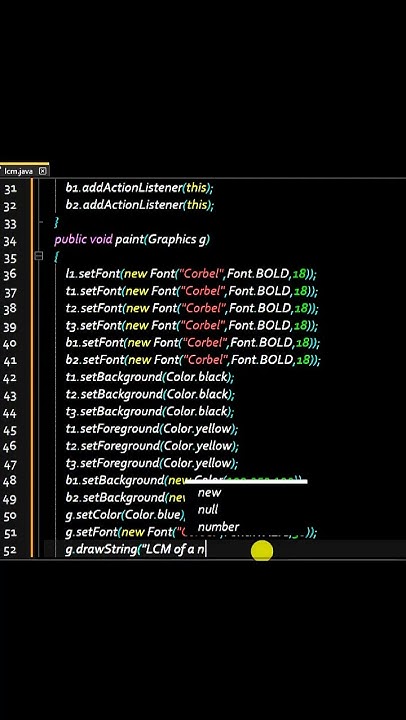Click the t3.setBackground(Color.black) line

150,411
